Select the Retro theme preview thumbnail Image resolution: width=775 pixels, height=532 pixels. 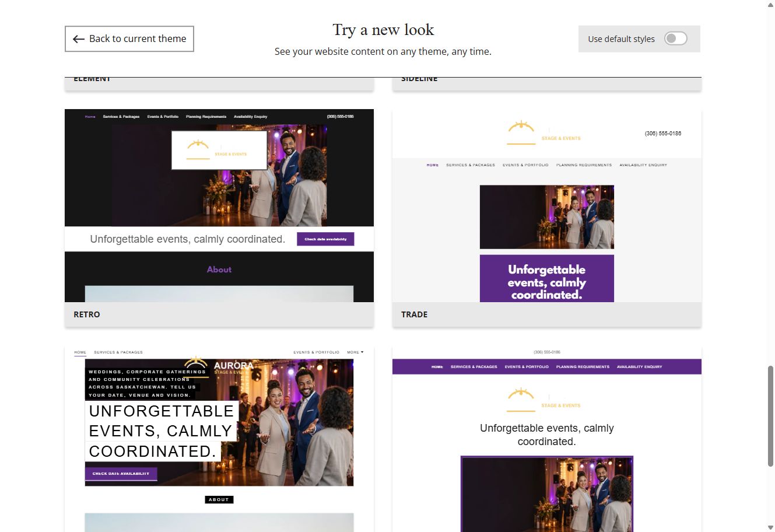point(219,205)
